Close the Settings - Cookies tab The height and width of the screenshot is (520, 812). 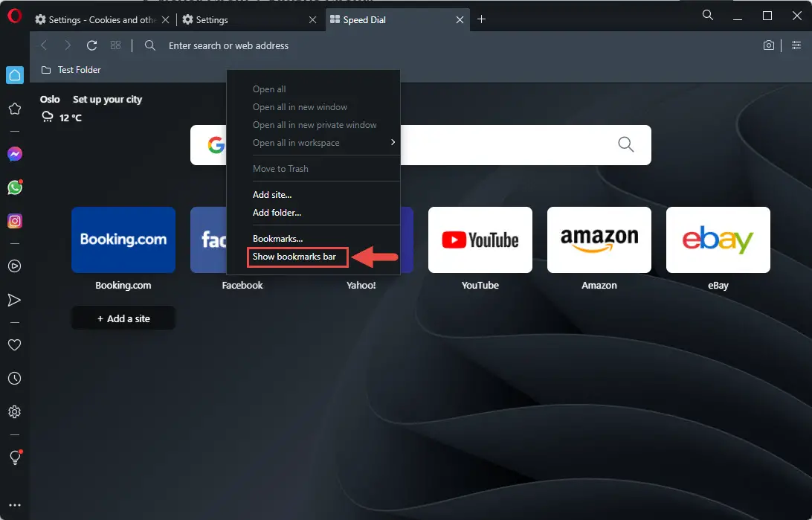click(165, 19)
